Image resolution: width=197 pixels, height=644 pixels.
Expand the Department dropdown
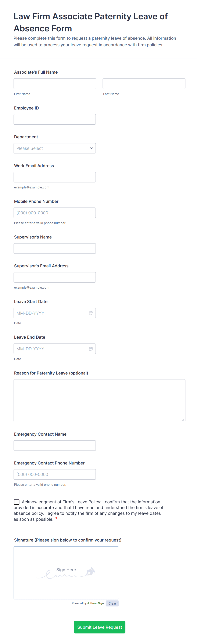click(x=54, y=148)
